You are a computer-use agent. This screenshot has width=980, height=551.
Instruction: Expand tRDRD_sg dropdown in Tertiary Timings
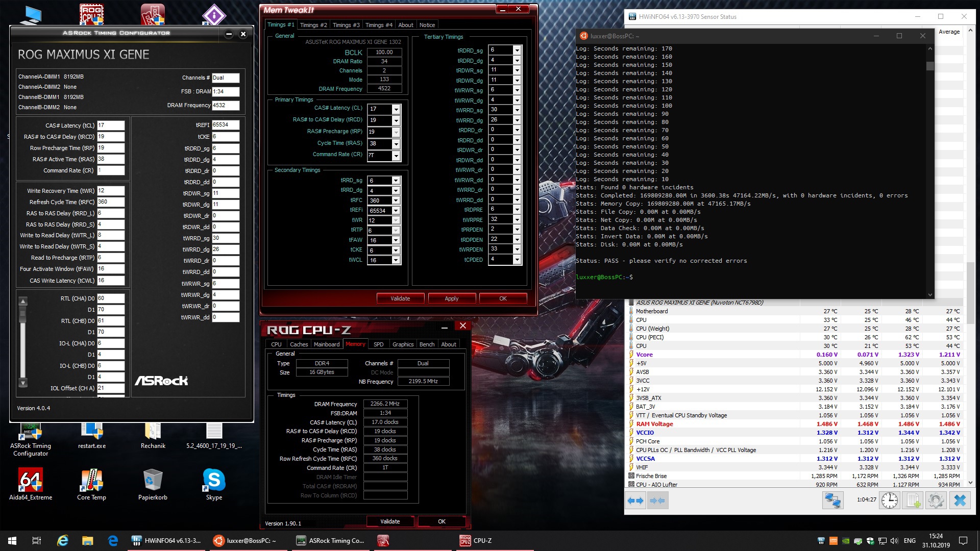click(x=517, y=50)
